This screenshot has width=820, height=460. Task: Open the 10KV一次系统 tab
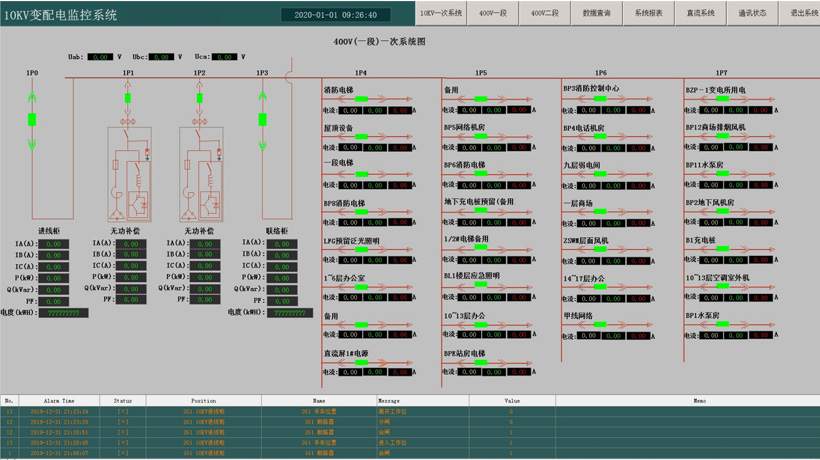coord(441,14)
